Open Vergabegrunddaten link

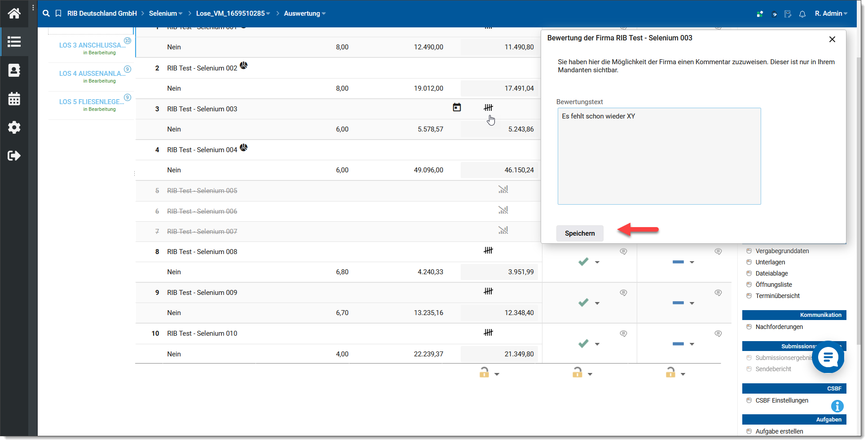point(782,251)
